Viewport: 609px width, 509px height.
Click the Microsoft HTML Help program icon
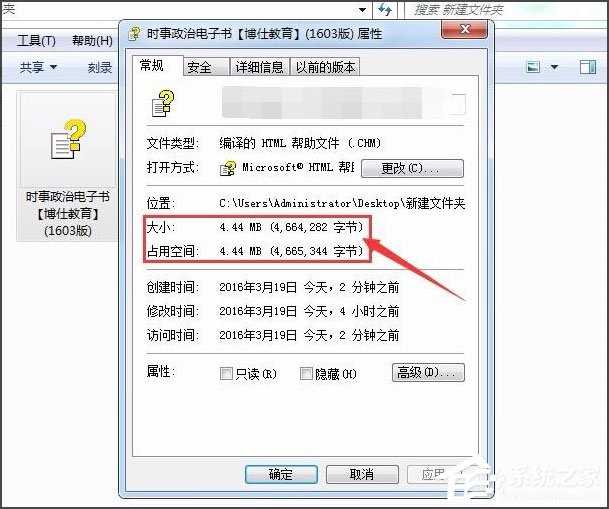(x=228, y=169)
